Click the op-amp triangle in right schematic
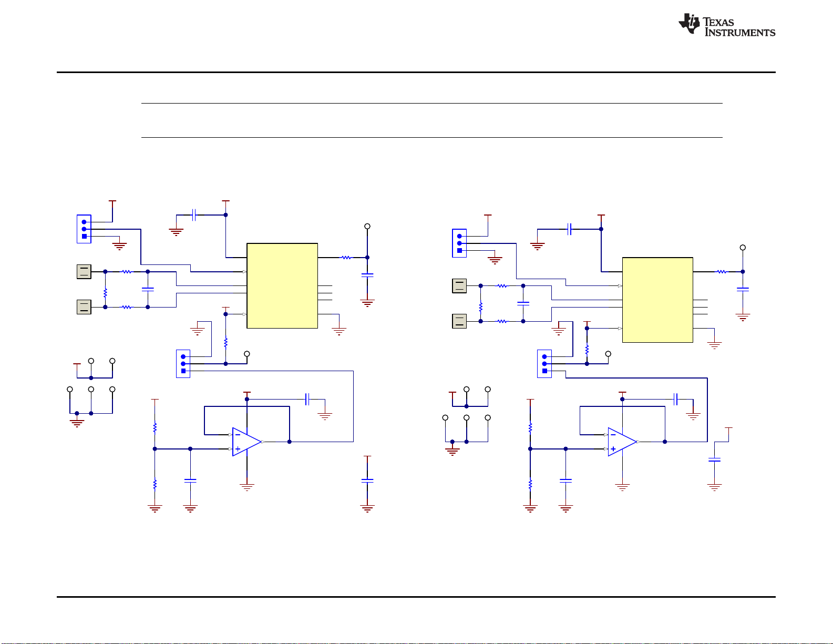Viewport: 833px width, 644px height. 622,442
